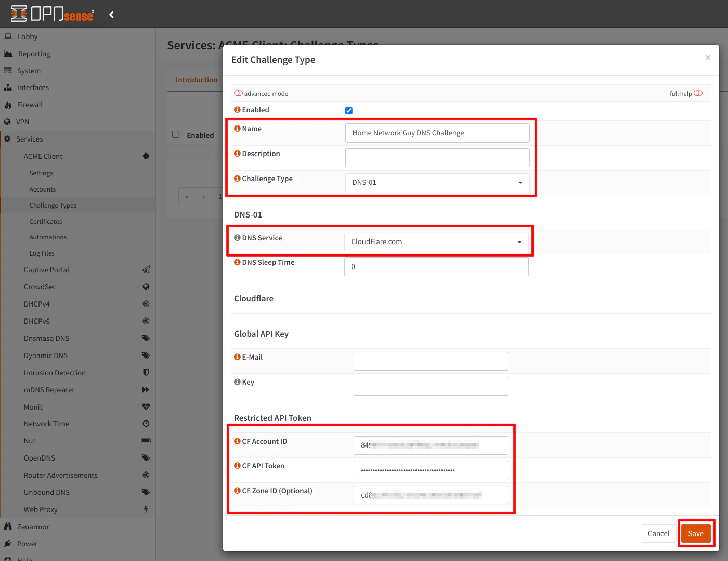Click the Captive Portal paper plane icon
This screenshot has height=561, width=728.
tap(146, 270)
